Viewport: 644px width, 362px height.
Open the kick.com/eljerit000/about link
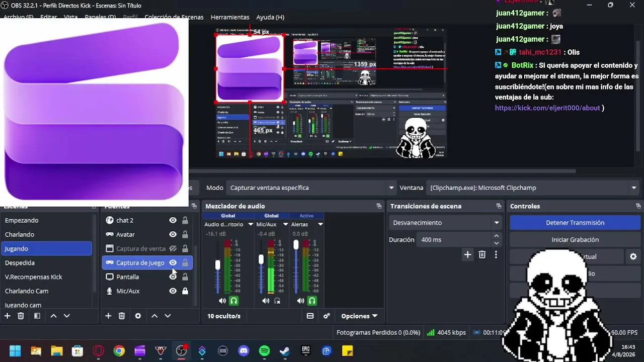547,108
